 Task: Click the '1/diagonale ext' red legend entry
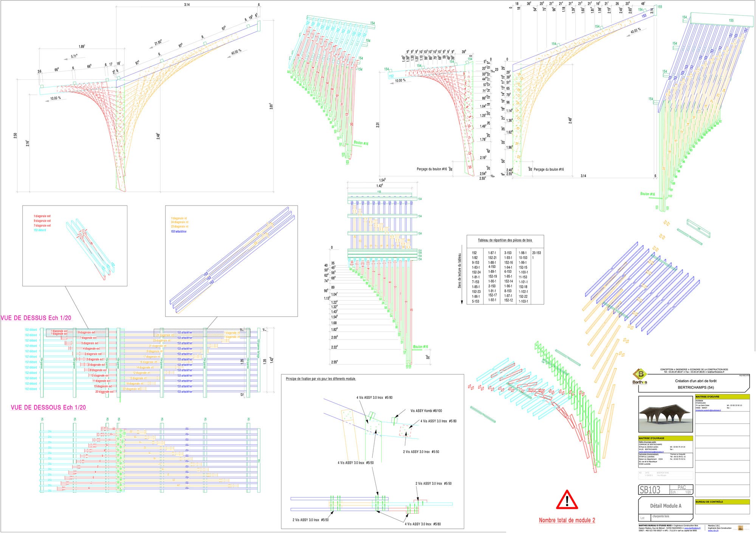click(42, 216)
